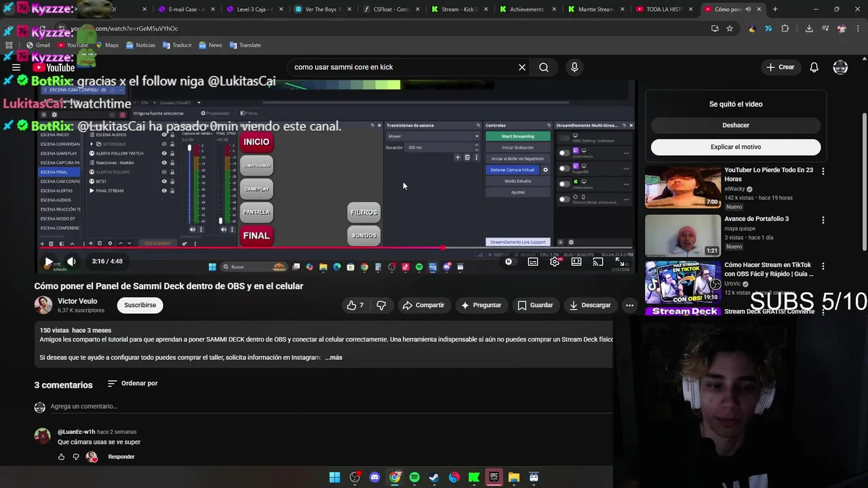Image resolution: width=868 pixels, height=488 pixels.
Task: Open the player settings gear
Action: click(x=555, y=262)
